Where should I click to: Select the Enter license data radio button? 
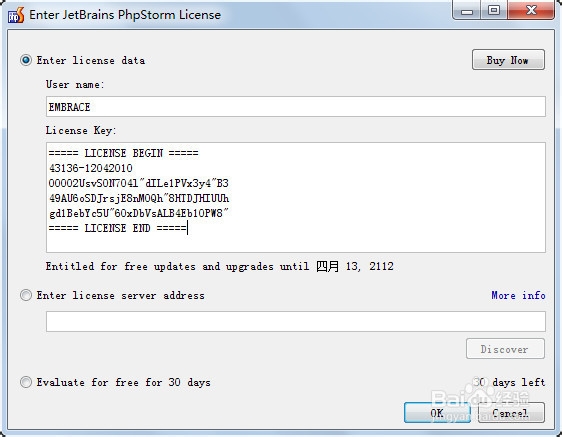click(26, 60)
